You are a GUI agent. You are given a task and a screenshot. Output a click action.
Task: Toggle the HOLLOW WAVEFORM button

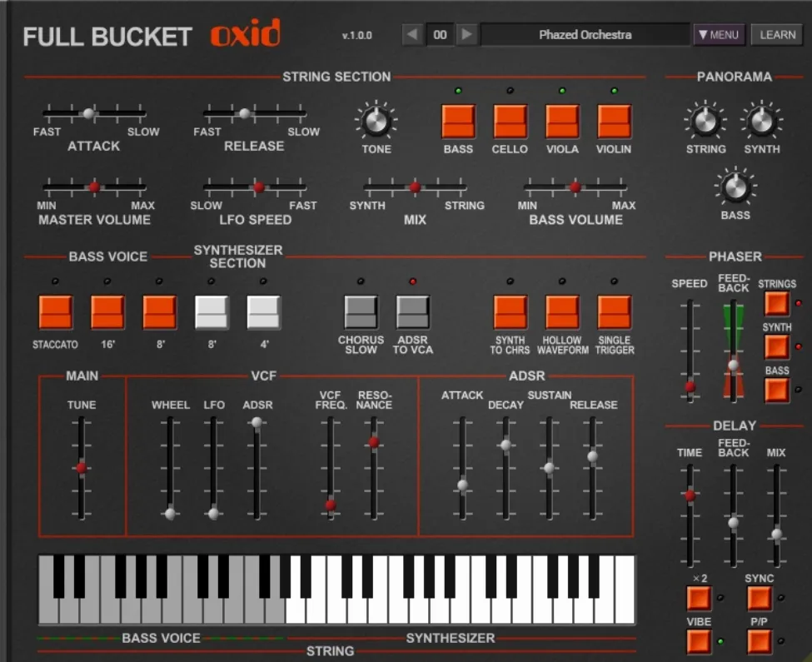coord(562,312)
